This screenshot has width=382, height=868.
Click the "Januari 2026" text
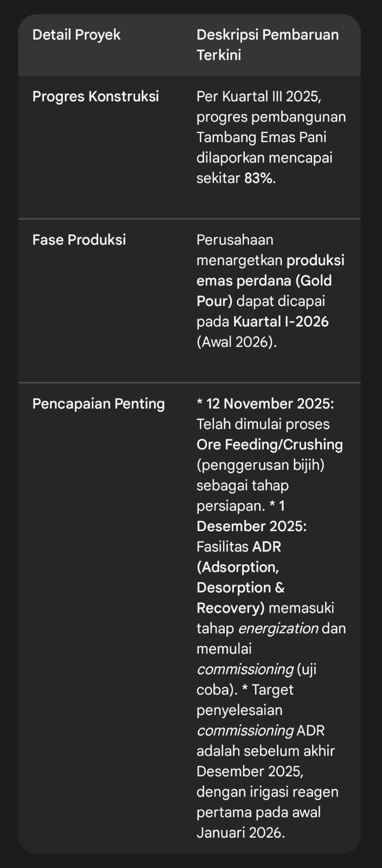point(239,833)
